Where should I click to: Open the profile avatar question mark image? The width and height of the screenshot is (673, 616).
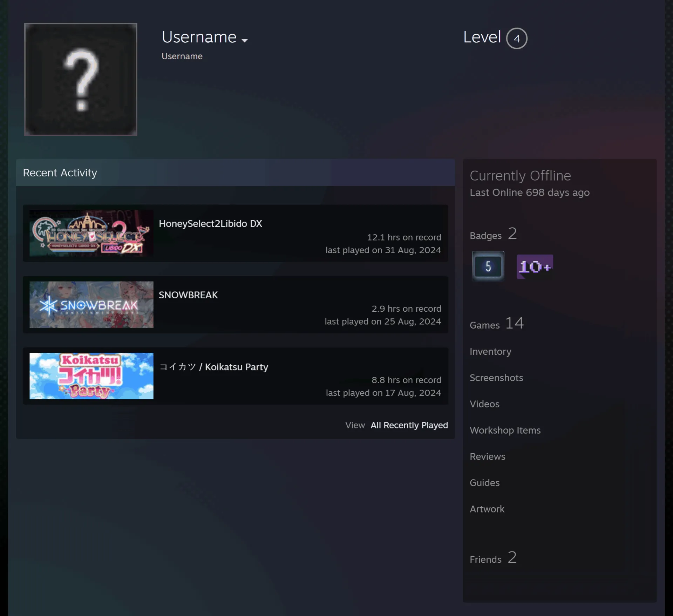tap(81, 79)
